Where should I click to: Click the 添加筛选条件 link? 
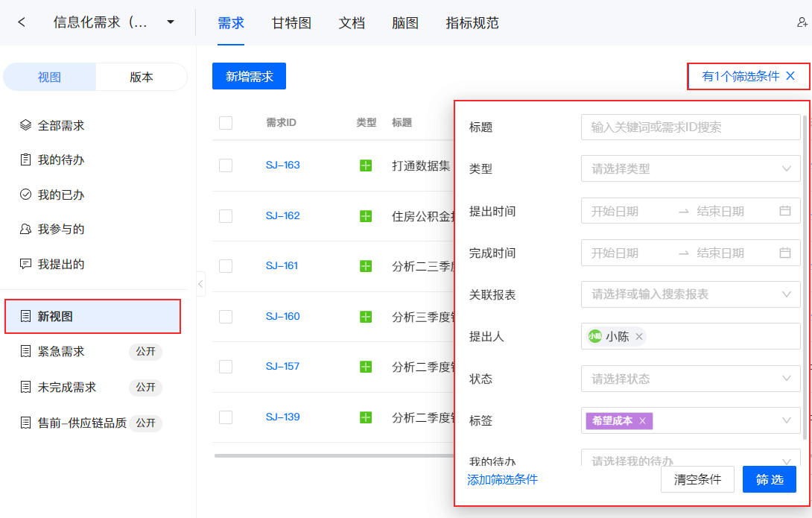(x=502, y=479)
